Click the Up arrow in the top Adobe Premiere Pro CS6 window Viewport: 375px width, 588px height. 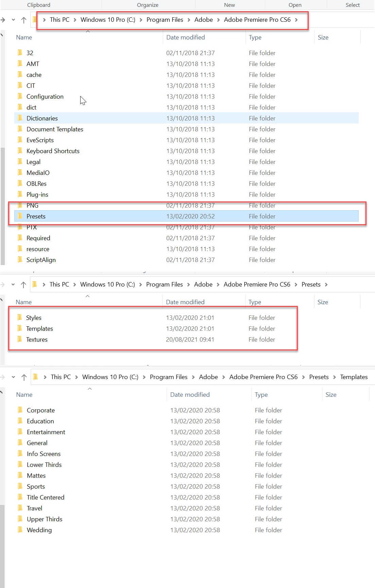click(x=24, y=20)
